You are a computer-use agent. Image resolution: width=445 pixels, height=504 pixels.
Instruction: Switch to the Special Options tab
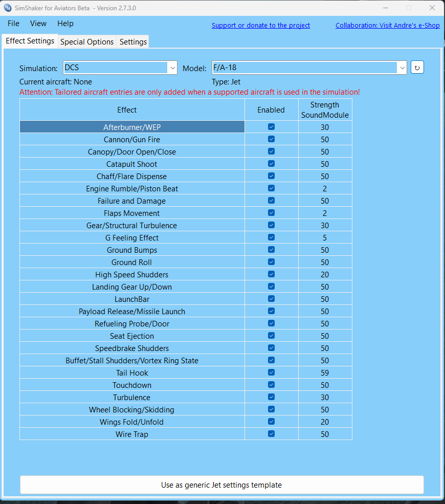(x=87, y=42)
